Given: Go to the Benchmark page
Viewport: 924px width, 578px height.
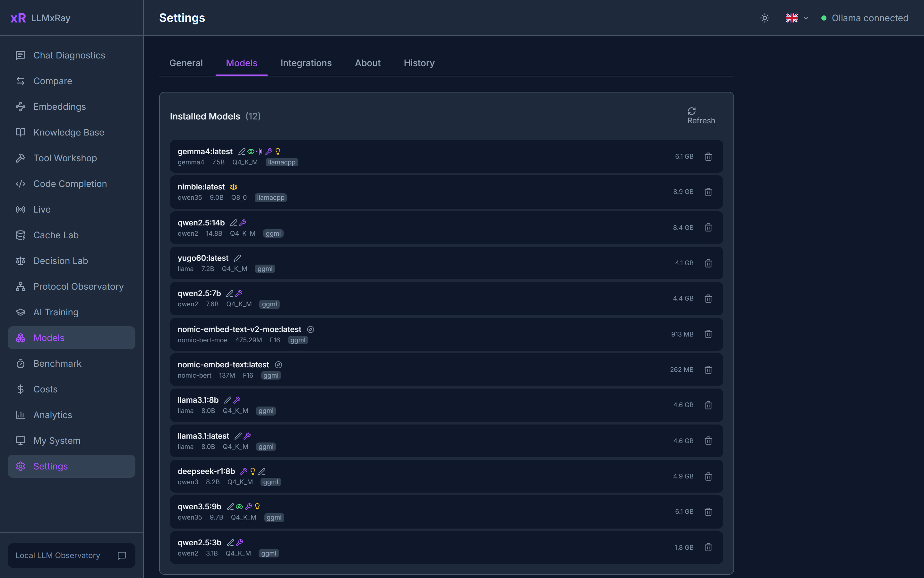Looking at the screenshot, I should coord(72,363).
